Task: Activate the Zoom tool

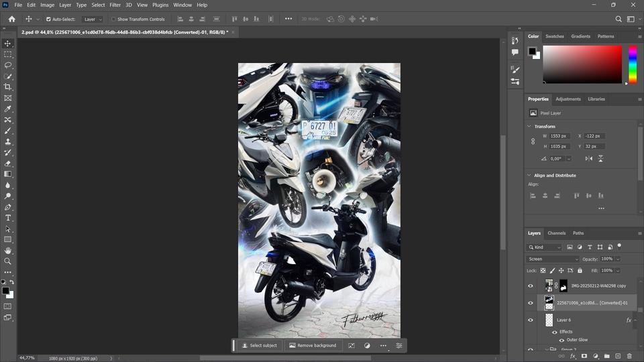Action: [x=8, y=261]
